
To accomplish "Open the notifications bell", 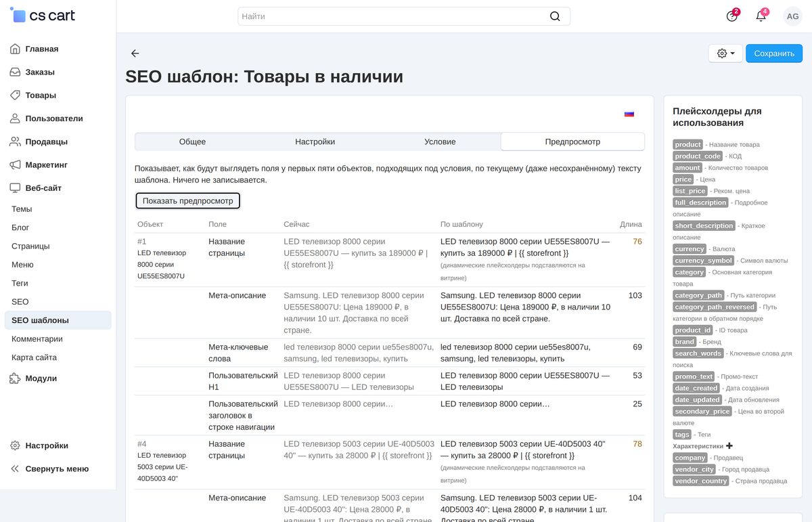I will coord(761,16).
